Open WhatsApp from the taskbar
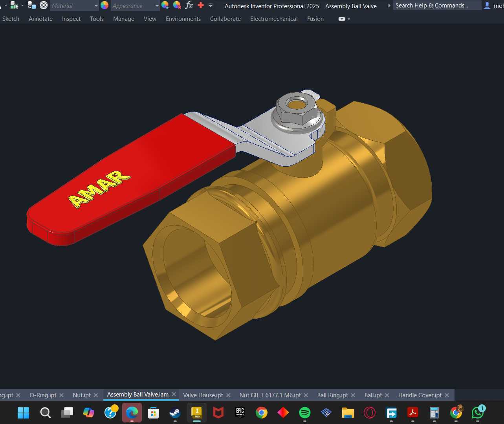The width and height of the screenshot is (504, 424). 478,413
